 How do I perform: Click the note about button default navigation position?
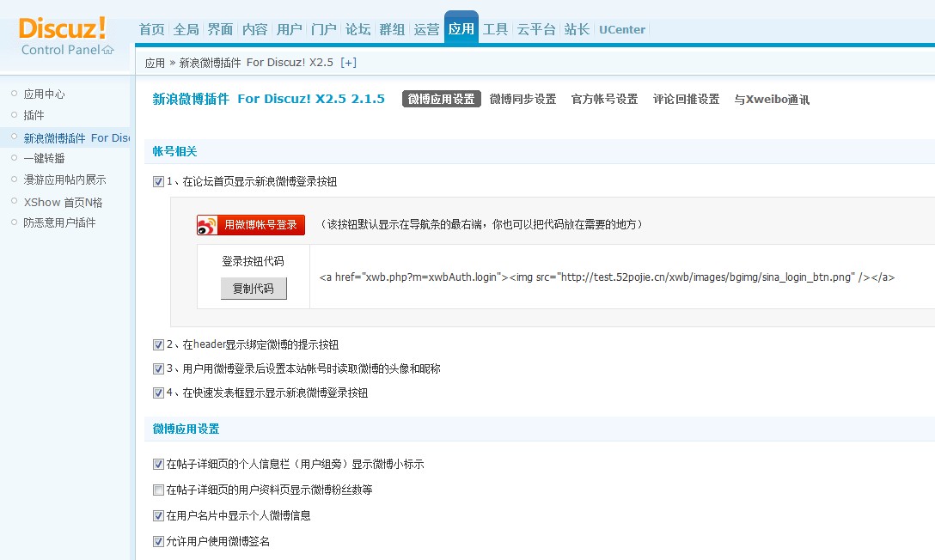[x=480, y=224]
